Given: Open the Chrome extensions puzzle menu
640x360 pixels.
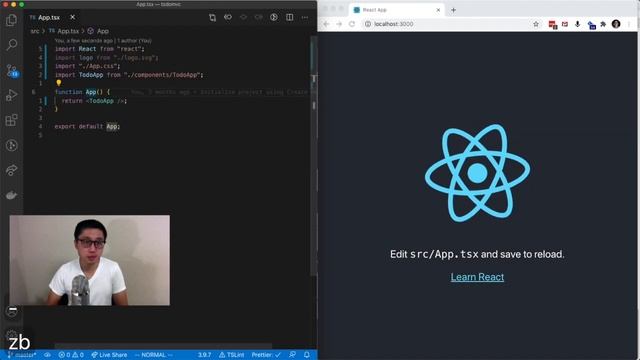Looking at the screenshot, I should (603, 24).
